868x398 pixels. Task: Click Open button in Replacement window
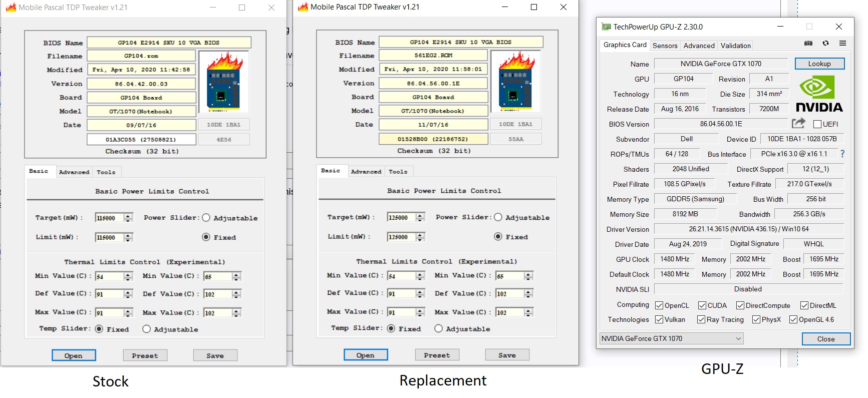click(366, 355)
